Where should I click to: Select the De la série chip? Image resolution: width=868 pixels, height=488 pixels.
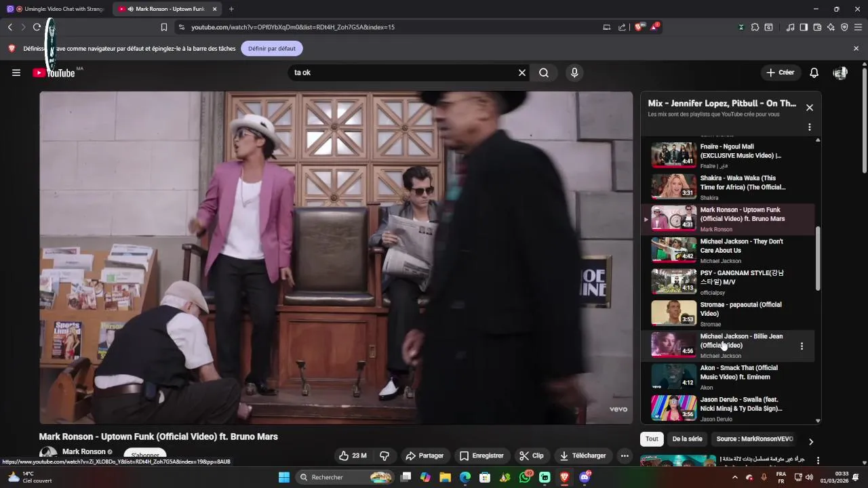point(687,439)
